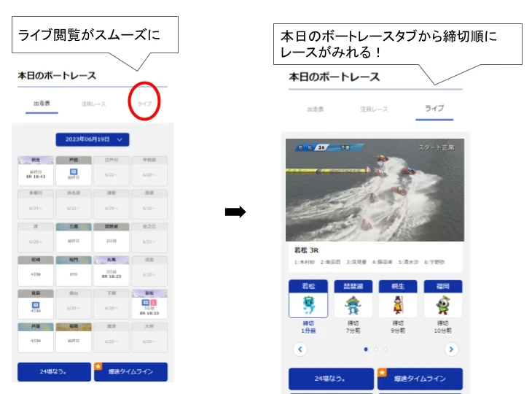Go to previous venues with left chevron
The height and width of the screenshot is (394, 532).
[x=300, y=349]
